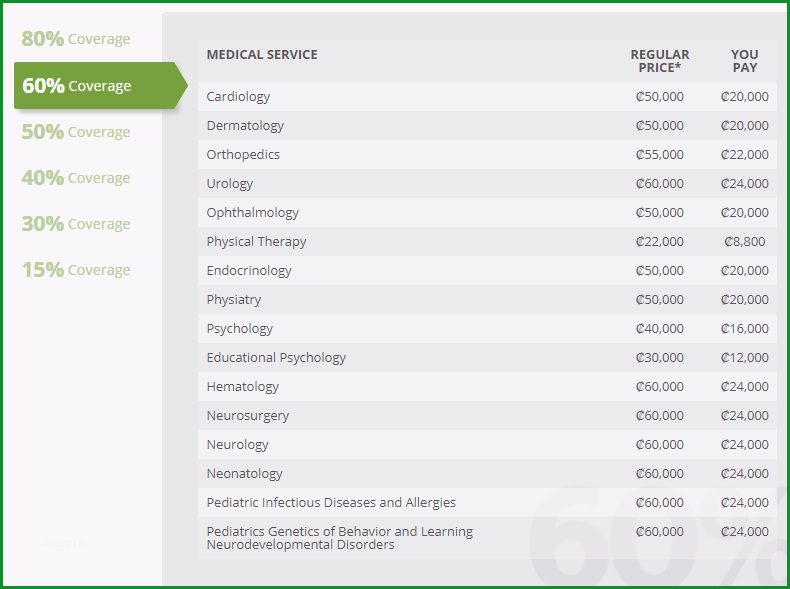Viewport: 790px width, 589px height.
Task: Select the Neurosurgery row
Action: click(x=487, y=415)
